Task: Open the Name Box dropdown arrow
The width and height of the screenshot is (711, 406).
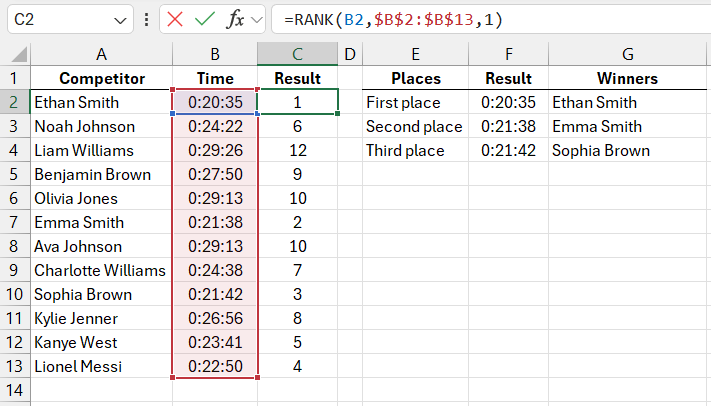Action: pyautogui.click(x=120, y=20)
